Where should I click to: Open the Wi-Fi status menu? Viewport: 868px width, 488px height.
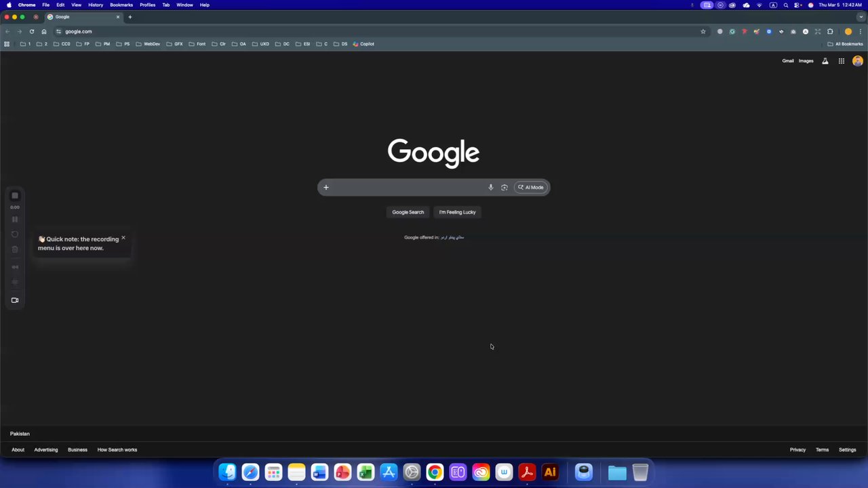pos(759,5)
